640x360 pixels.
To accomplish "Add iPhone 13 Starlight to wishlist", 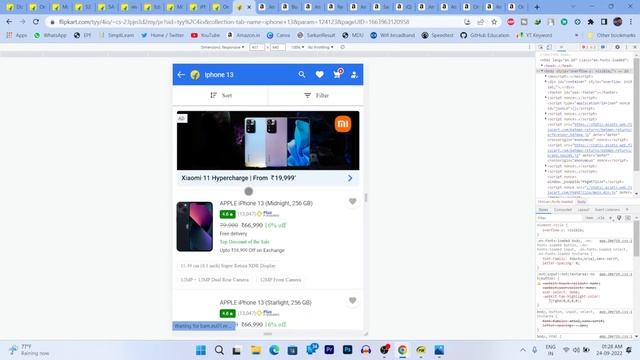I will [353, 301].
